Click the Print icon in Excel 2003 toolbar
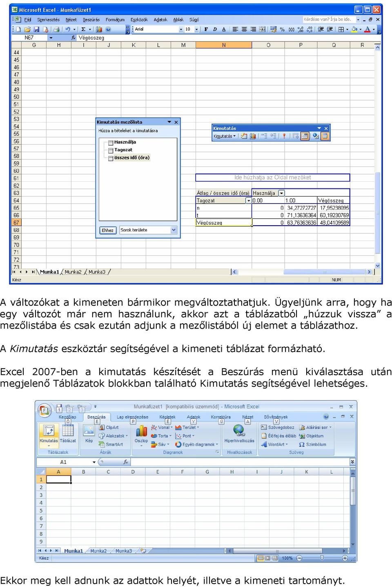 (x=56, y=29)
